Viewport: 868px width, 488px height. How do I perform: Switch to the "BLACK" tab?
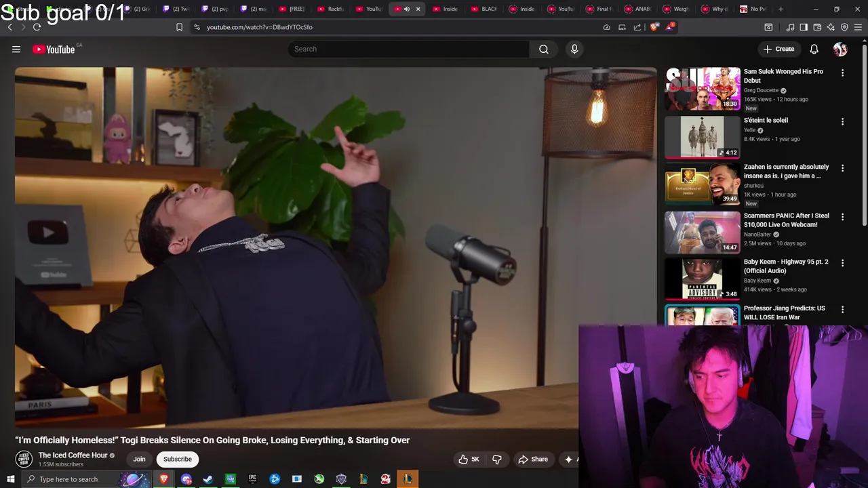pyautogui.click(x=485, y=9)
